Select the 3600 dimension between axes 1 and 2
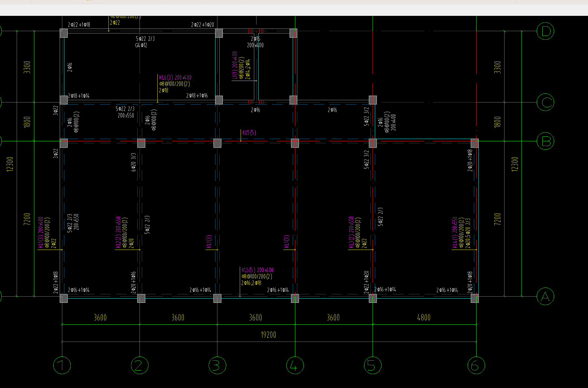Viewport: 588px width, 388px height. pos(100,318)
